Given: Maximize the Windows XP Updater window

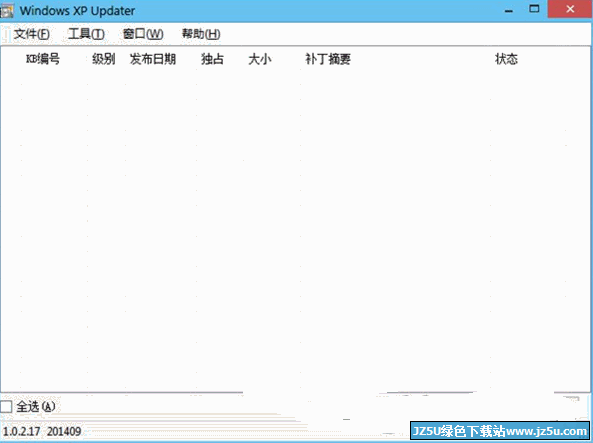Looking at the screenshot, I should 534,9.
